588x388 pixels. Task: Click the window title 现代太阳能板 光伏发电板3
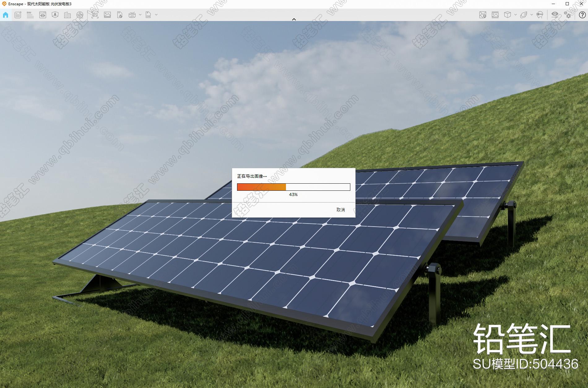(x=49, y=4)
